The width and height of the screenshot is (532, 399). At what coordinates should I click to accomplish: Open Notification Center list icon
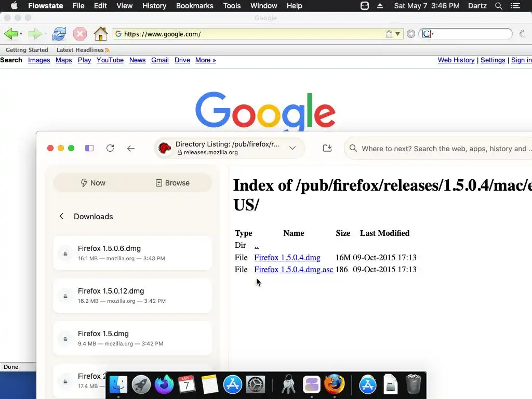515,6
